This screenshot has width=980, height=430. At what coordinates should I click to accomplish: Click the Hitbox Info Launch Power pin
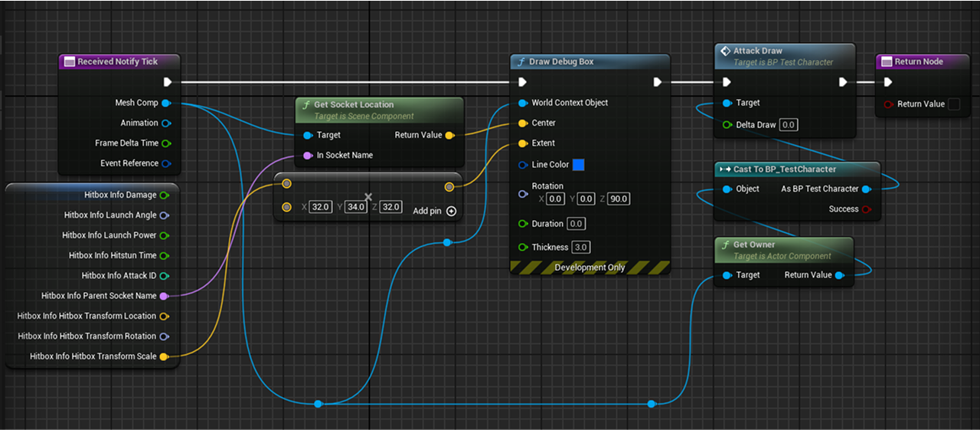(165, 235)
